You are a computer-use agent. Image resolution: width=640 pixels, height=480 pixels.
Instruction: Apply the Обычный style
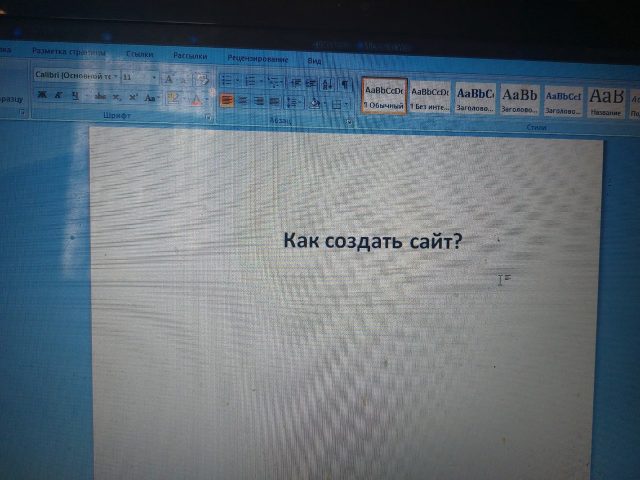pos(384,97)
